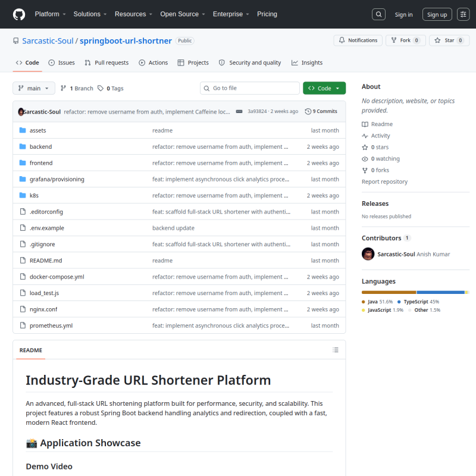Click the Sarcastic-Soul contributor avatar
Image resolution: width=476 pixels, height=476 pixels.
click(x=368, y=254)
